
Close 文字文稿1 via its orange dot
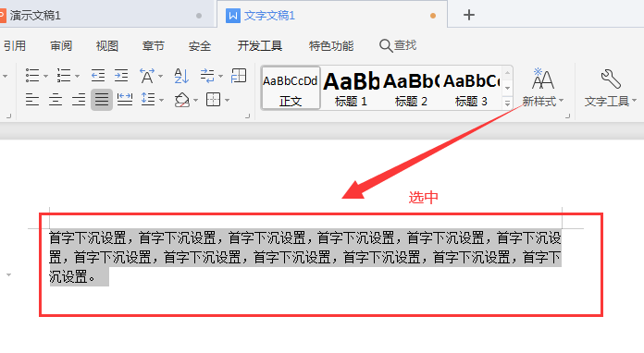[x=433, y=16]
